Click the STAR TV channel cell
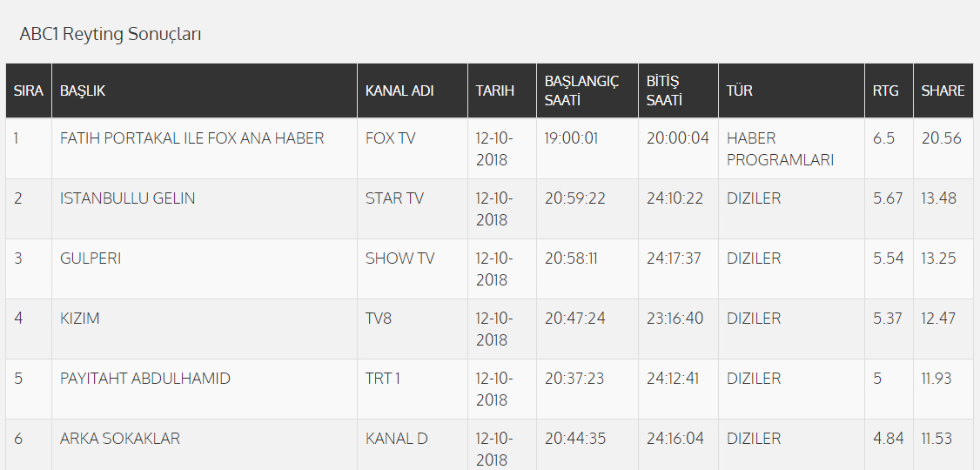980x470 pixels. 394,198
